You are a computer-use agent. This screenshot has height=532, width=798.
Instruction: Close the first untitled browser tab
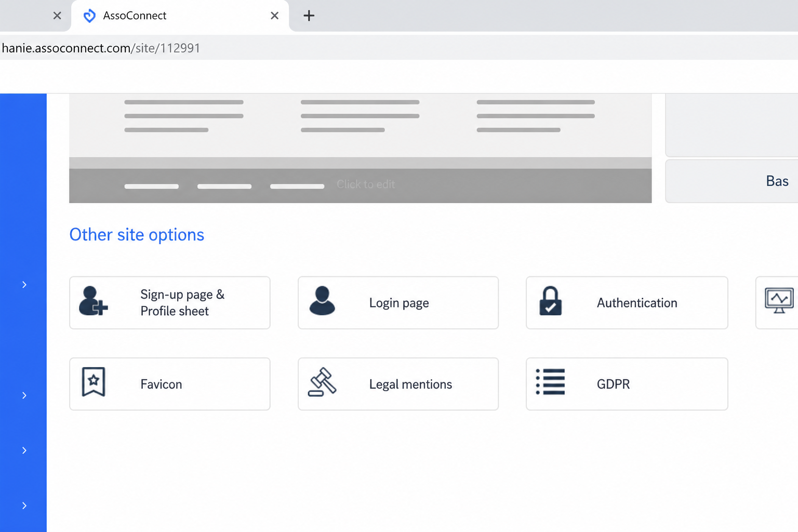(x=57, y=16)
